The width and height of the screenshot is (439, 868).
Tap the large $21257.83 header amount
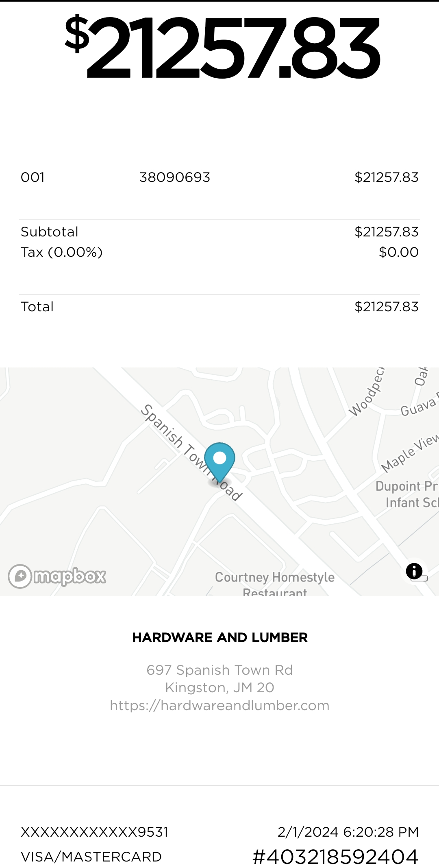(223, 47)
